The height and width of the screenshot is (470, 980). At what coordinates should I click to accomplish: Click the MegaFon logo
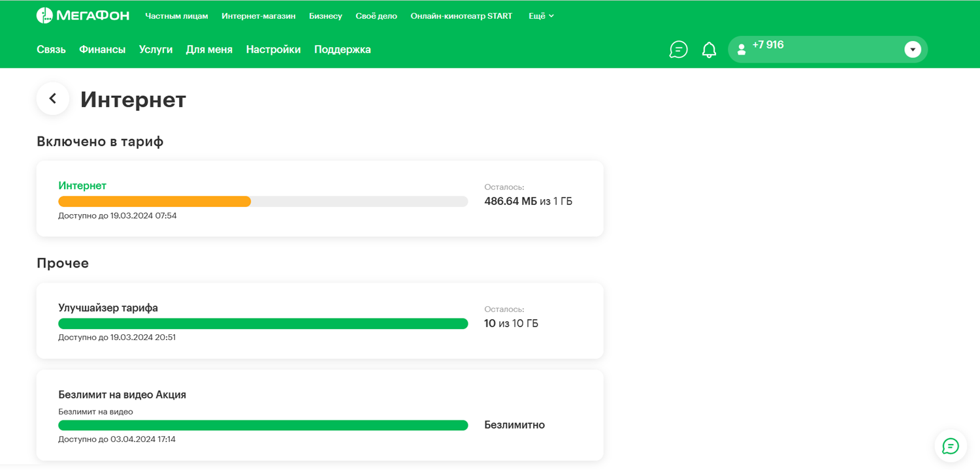pyautogui.click(x=83, y=16)
